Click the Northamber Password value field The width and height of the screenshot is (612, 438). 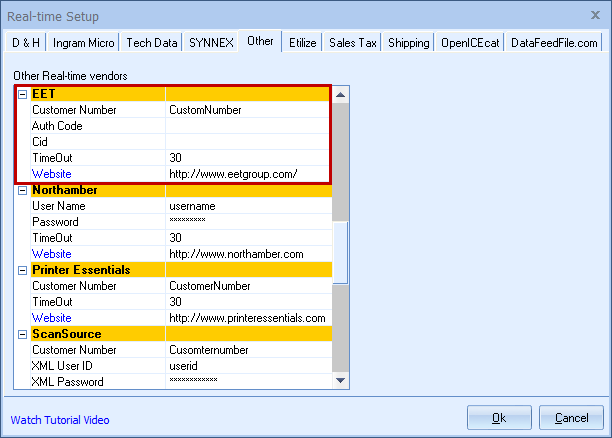click(249, 222)
